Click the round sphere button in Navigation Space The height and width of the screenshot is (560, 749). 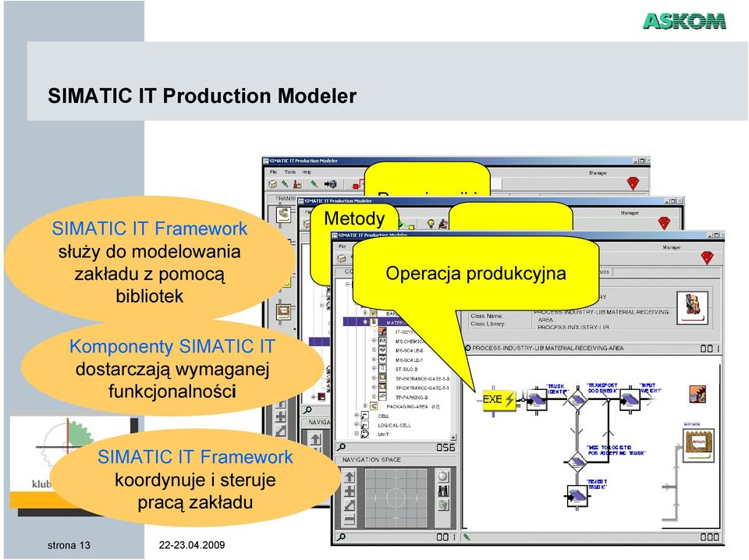tap(443, 476)
